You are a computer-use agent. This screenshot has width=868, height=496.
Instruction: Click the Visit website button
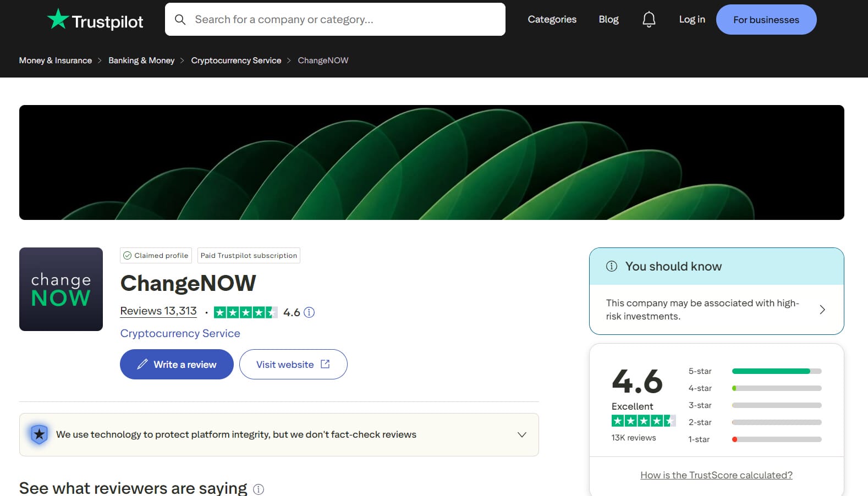[x=293, y=364]
